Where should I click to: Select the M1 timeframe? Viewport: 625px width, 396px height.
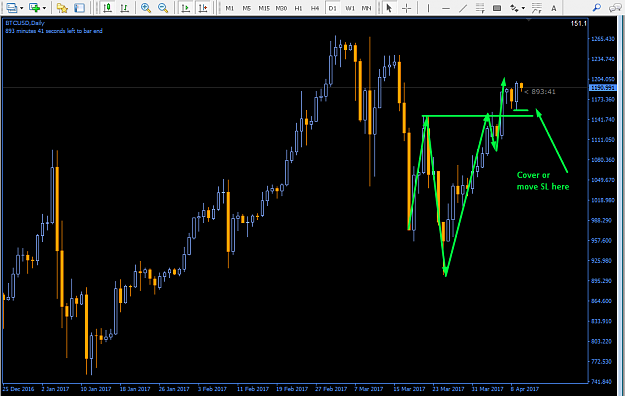click(230, 8)
